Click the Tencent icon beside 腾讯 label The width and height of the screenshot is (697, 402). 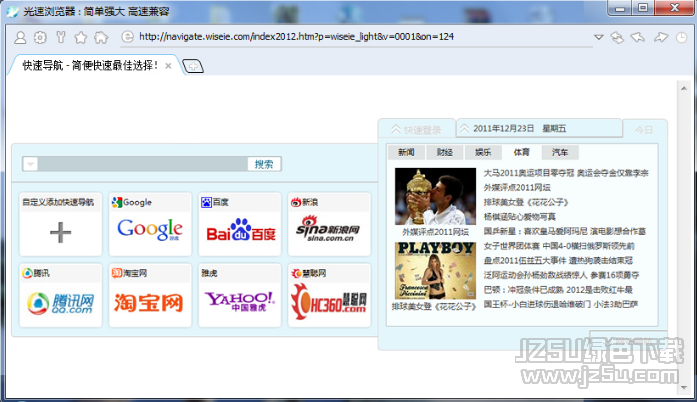[x=27, y=273]
